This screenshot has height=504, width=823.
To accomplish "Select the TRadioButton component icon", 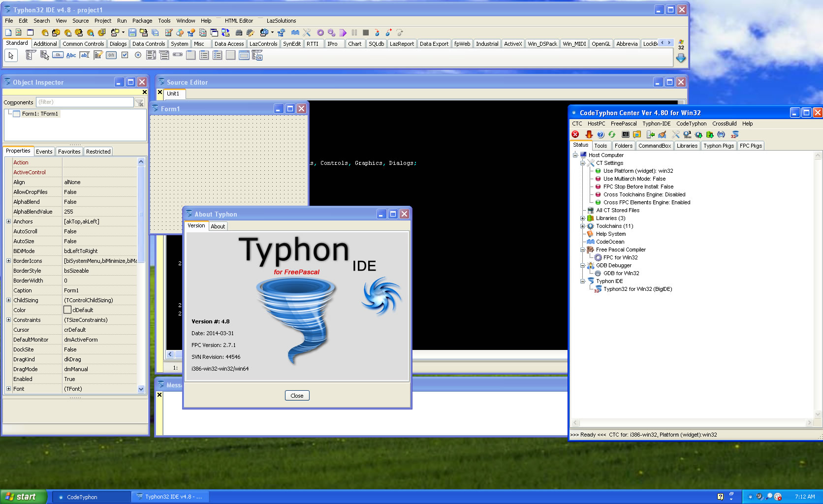I will tap(138, 55).
